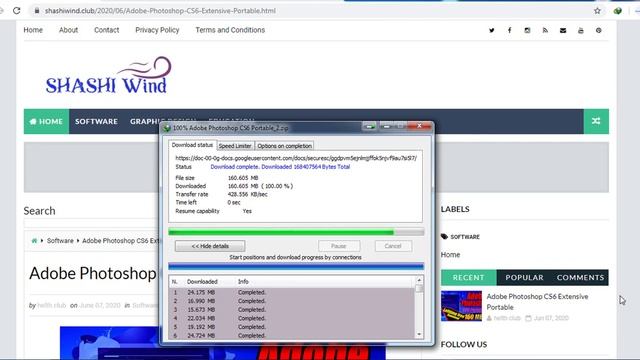640x360 pixels.
Task: Click the Pause button
Action: pyautogui.click(x=339, y=246)
